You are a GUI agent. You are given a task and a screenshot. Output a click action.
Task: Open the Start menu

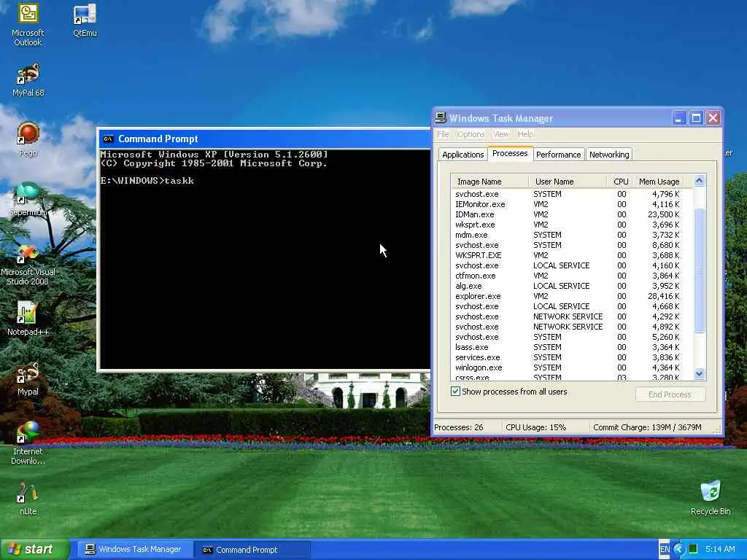(34, 549)
